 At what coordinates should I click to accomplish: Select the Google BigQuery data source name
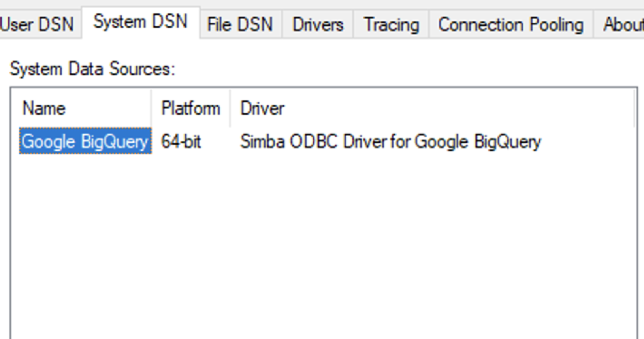(85, 141)
